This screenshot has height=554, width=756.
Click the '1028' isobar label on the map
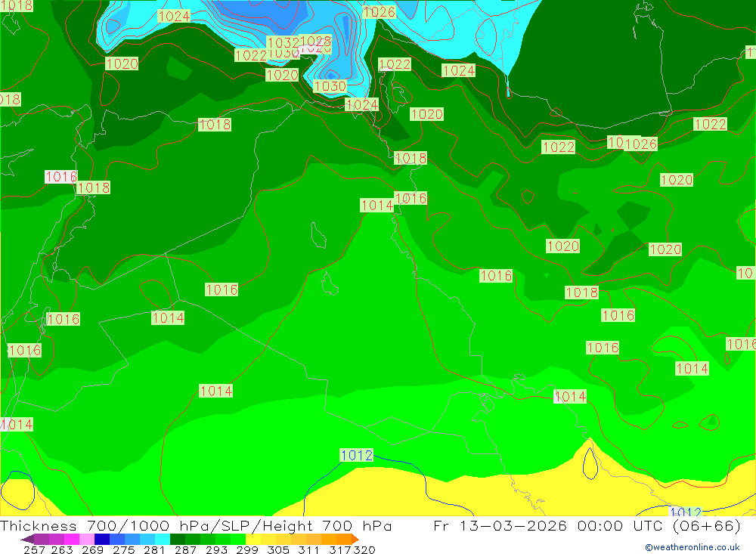click(x=316, y=41)
